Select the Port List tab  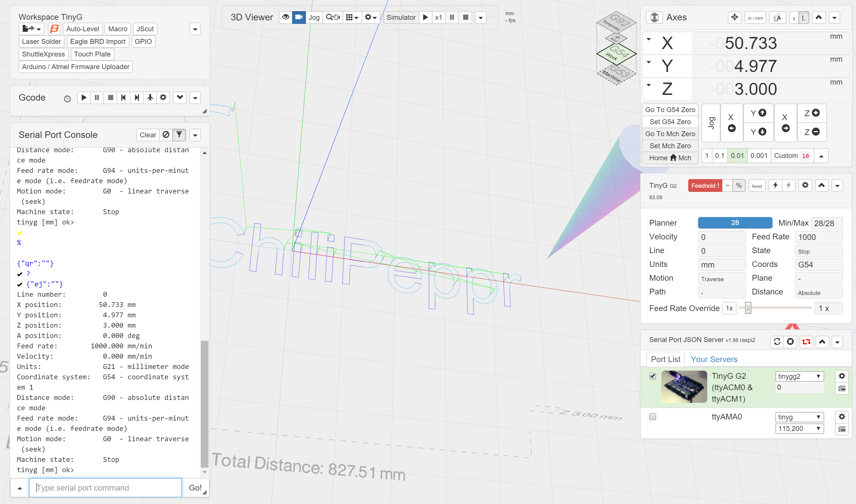(665, 359)
